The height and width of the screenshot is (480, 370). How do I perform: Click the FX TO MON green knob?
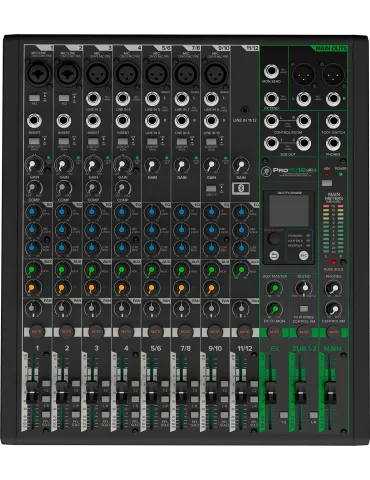[x=274, y=309]
